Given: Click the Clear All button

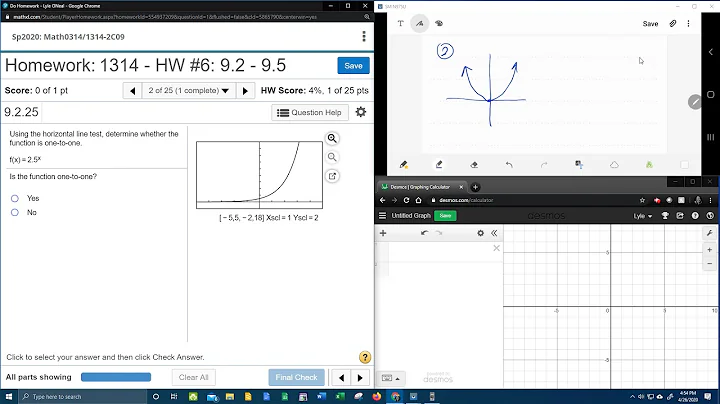Looking at the screenshot, I should pyautogui.click(x=194, y=377).
